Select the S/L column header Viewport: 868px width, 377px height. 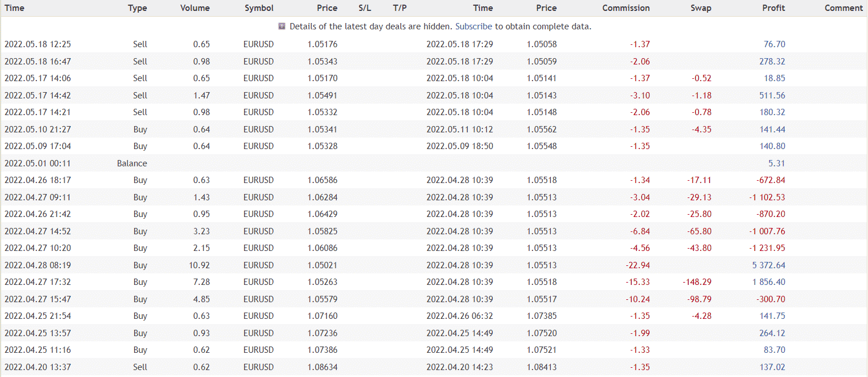(x=365, y=8)
